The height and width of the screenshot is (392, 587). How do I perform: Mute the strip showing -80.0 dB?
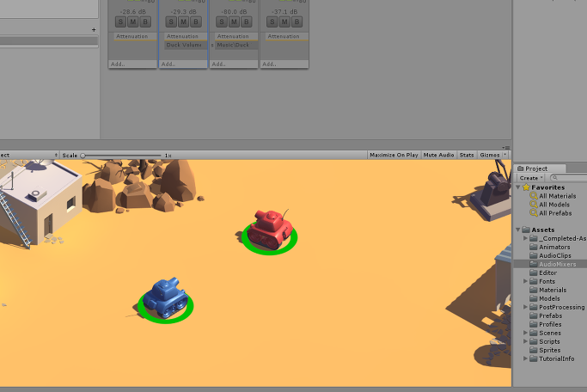point(234,22)
